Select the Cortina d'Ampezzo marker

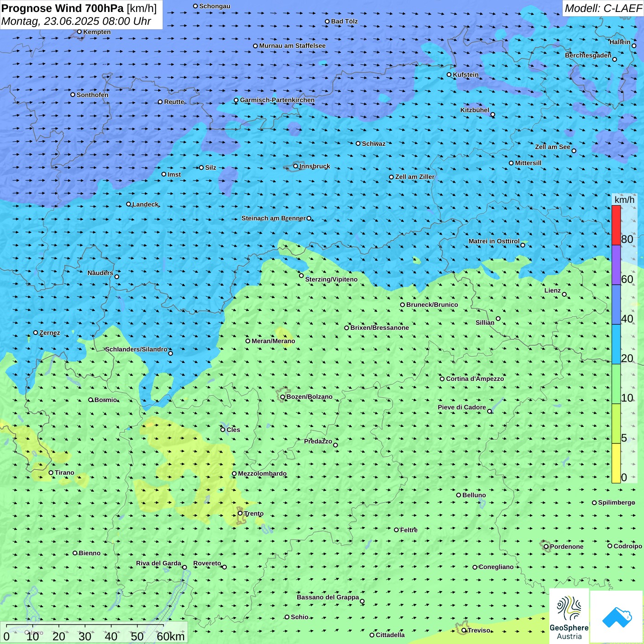[442, 379]
